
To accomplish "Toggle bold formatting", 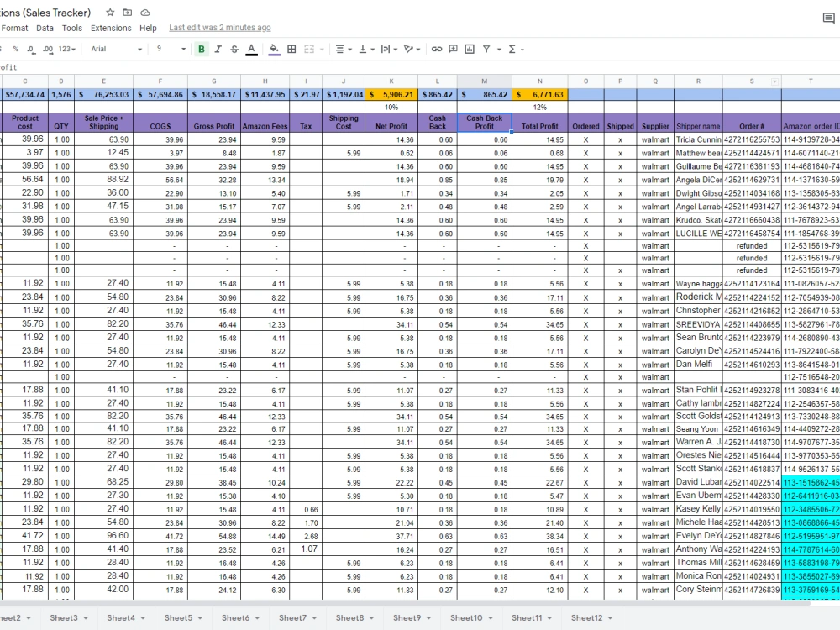I will point(202,49).
